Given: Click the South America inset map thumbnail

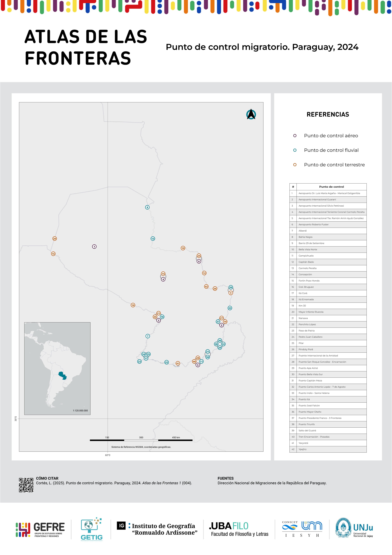Looking at the screenshot, I should coord(57,368).
